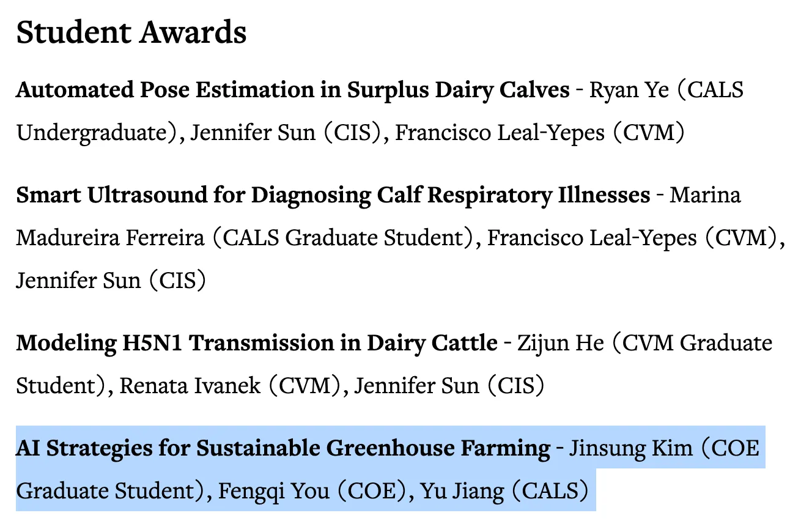Click the text CALS Undergraduate
Image resolution: width=801 pixels, height=532 pixels.
pyautogui.click(x=380, y=111)
